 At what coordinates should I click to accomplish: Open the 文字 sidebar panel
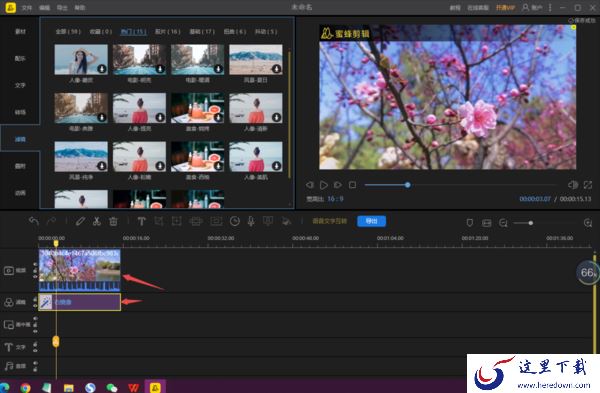20,85
